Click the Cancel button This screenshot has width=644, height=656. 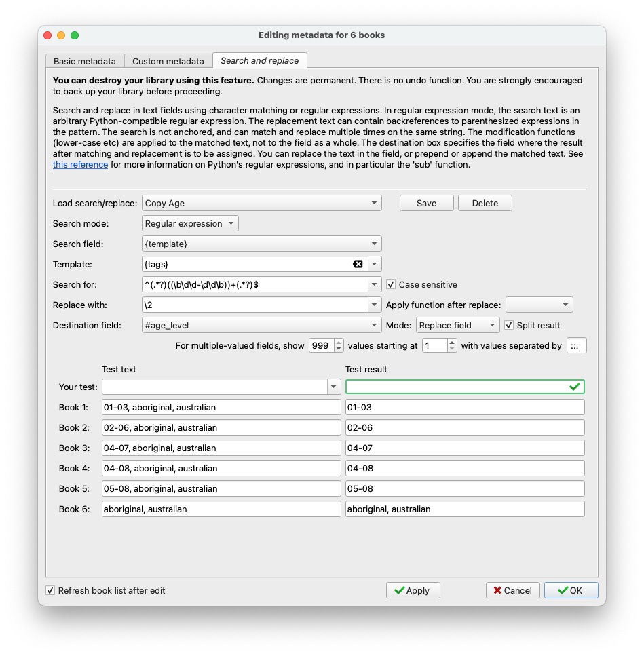(x=512, y=590)
